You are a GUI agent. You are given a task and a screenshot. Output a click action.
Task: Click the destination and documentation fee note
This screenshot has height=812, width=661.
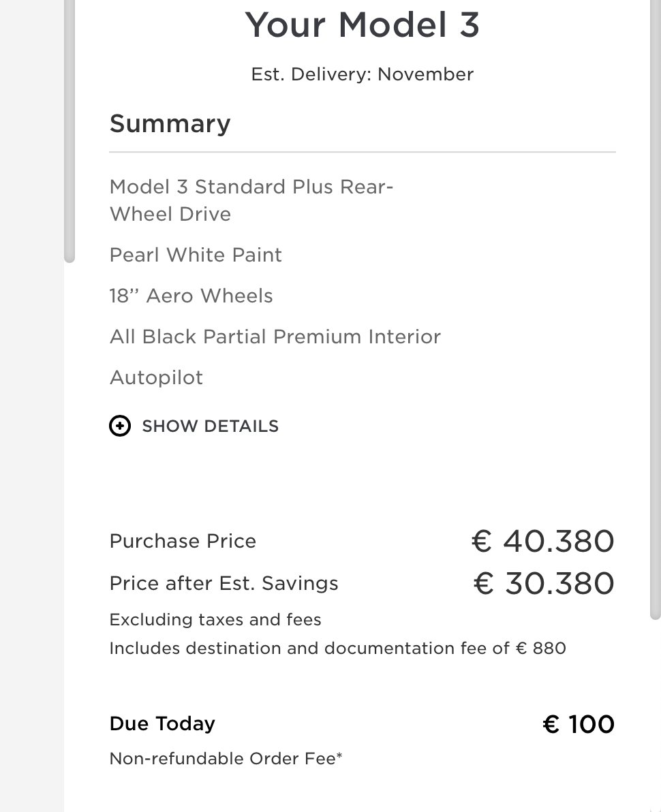coord(337,648)
